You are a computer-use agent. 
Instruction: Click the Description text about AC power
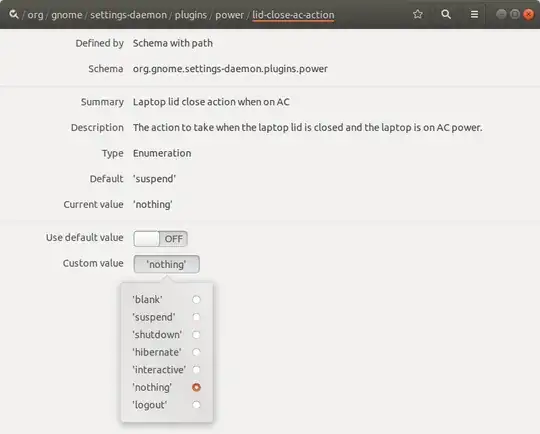point(308,127)
